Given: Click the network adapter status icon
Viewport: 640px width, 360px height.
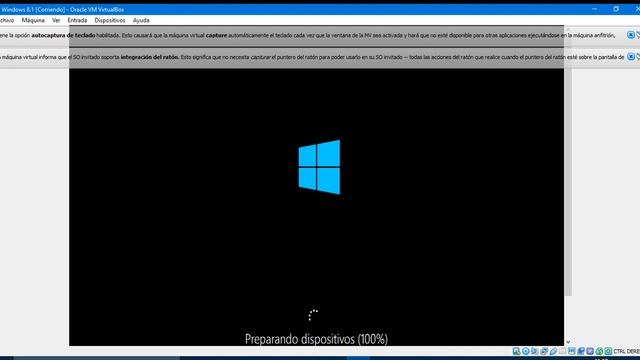Looking at the screenshot, I should point(544,351).
